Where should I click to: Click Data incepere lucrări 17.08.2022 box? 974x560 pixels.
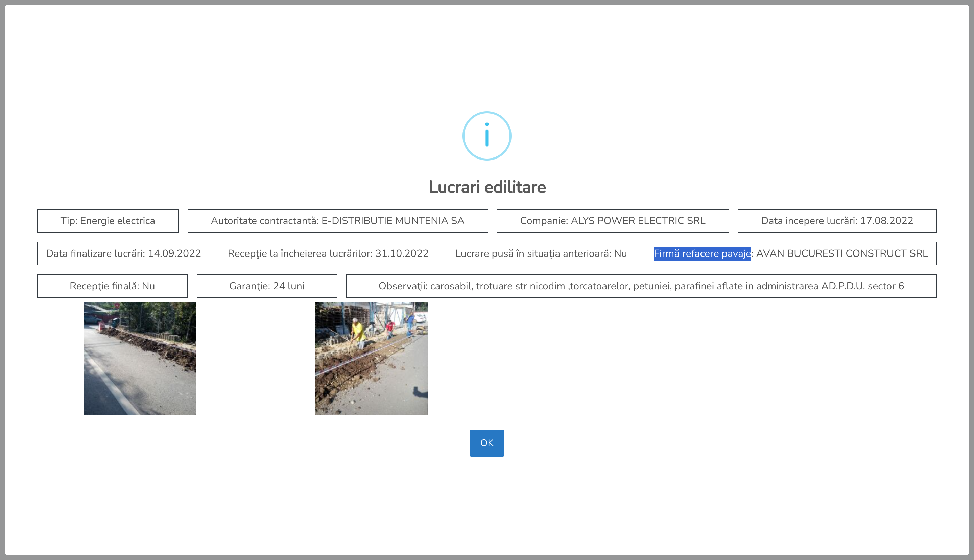coord(837,221)
